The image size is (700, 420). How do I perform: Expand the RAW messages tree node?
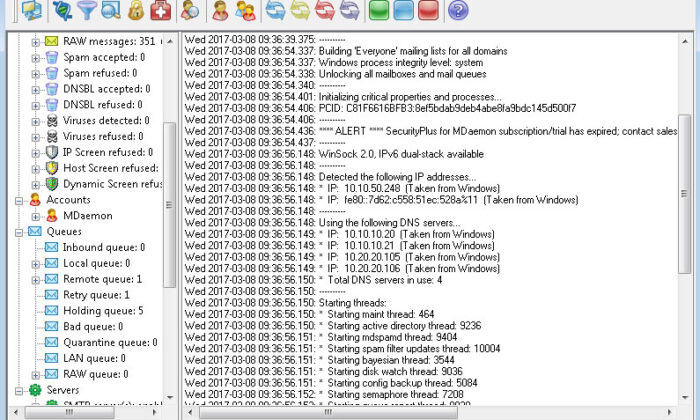[35, 42]
